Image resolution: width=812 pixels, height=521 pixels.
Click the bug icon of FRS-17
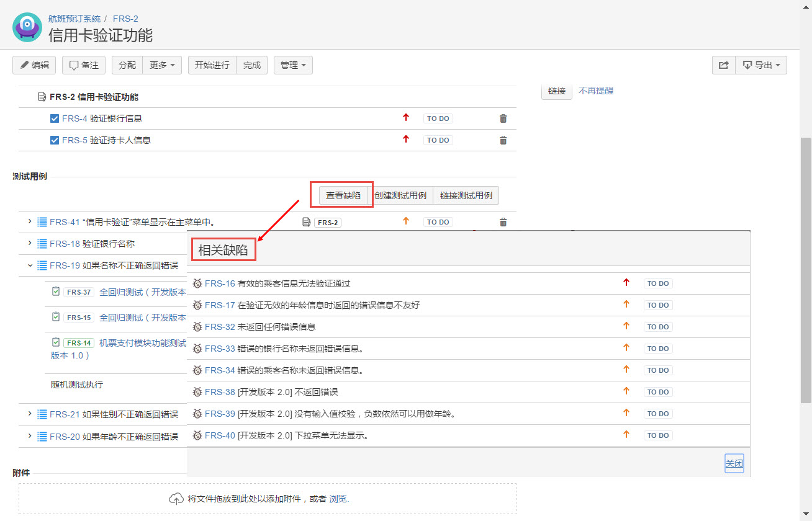(197, 305)
